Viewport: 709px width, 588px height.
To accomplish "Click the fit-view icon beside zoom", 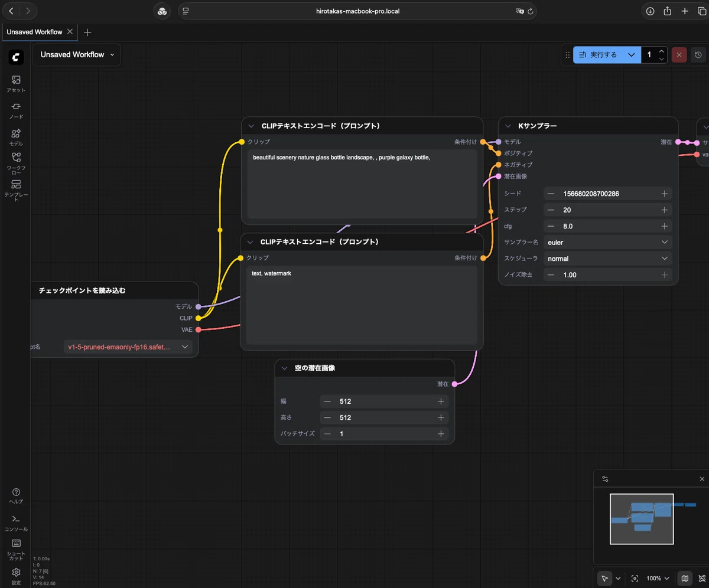I will coord(635,579).
